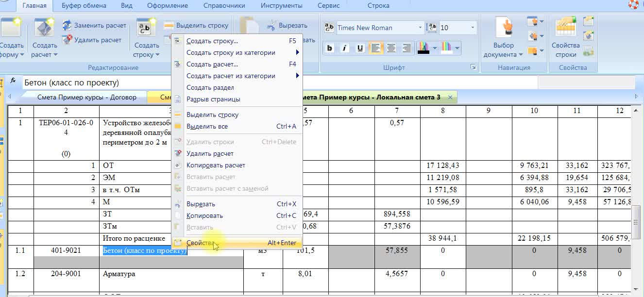Click the middle small icon in 'Свойства' group

589,36
